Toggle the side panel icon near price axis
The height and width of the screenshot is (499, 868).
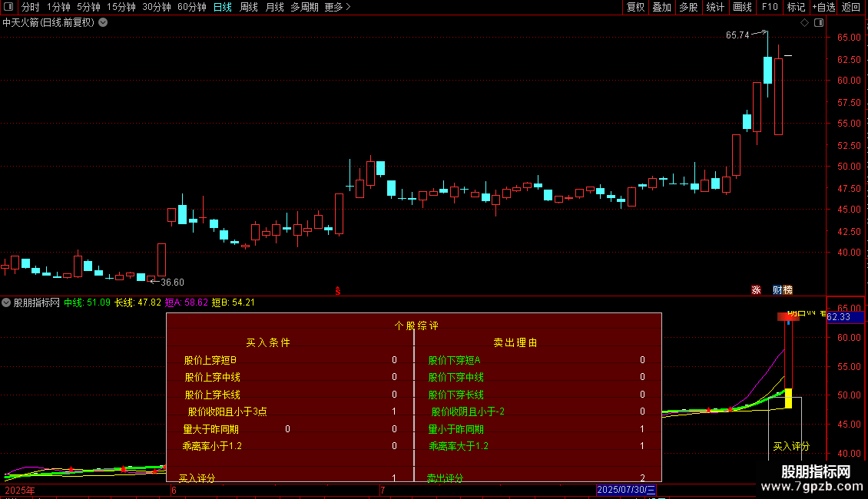click(819, 23)
